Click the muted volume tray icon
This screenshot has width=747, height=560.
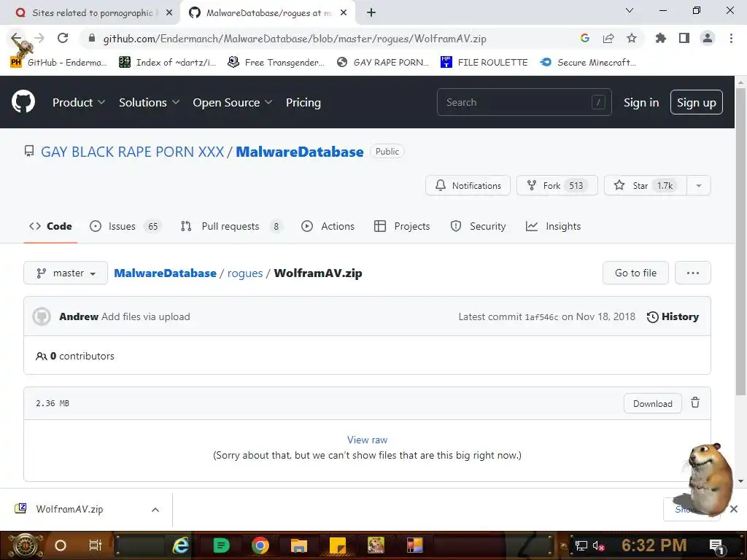[x=598, y=546]
